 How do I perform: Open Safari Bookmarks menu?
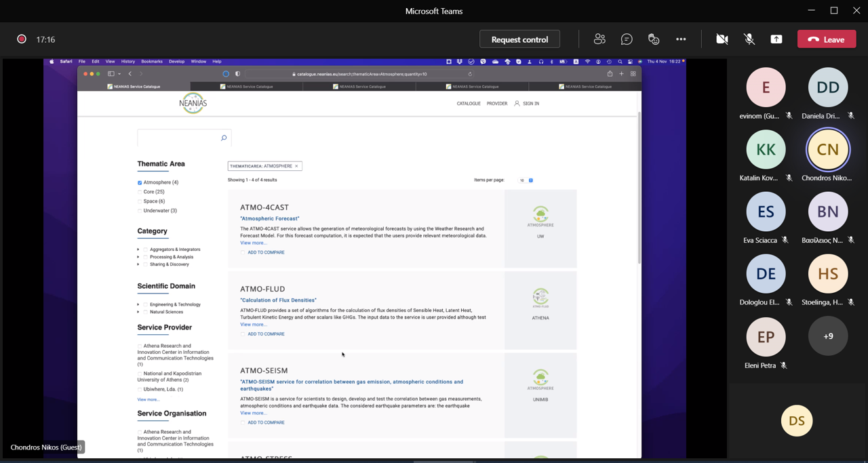[x=152, y=62]
